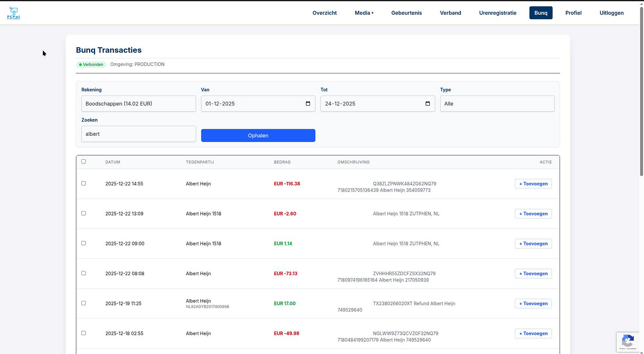Viewport: 644px width, 354px height.
Task: Click the amount EUR 17.00
Action: 285,304
